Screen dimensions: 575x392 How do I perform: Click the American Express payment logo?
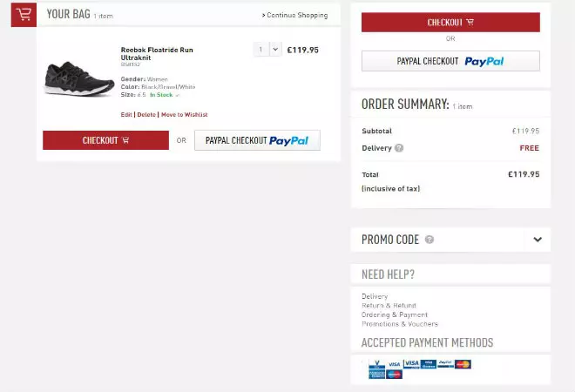point(377,375)
